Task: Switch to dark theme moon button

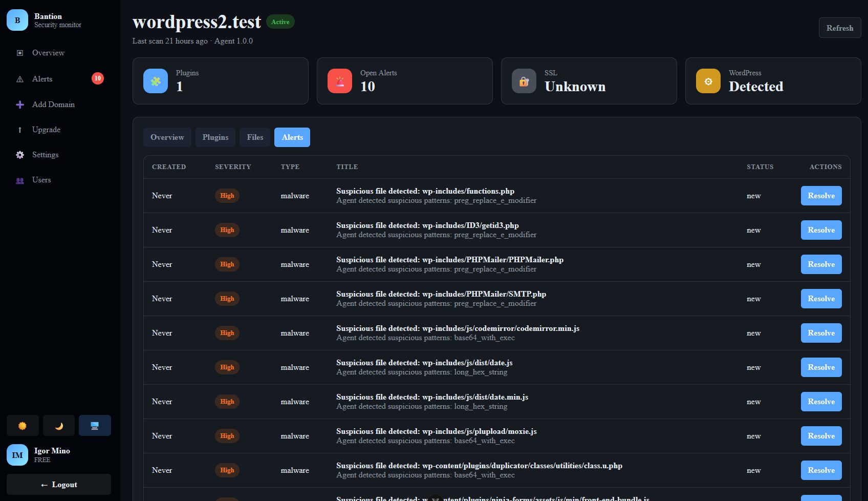Action: (59, 426)
